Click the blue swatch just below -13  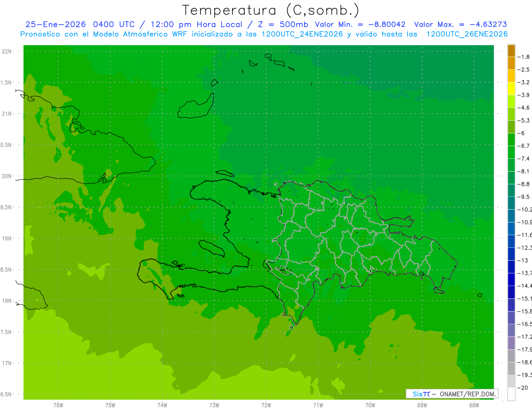click(x=511, y=266)
